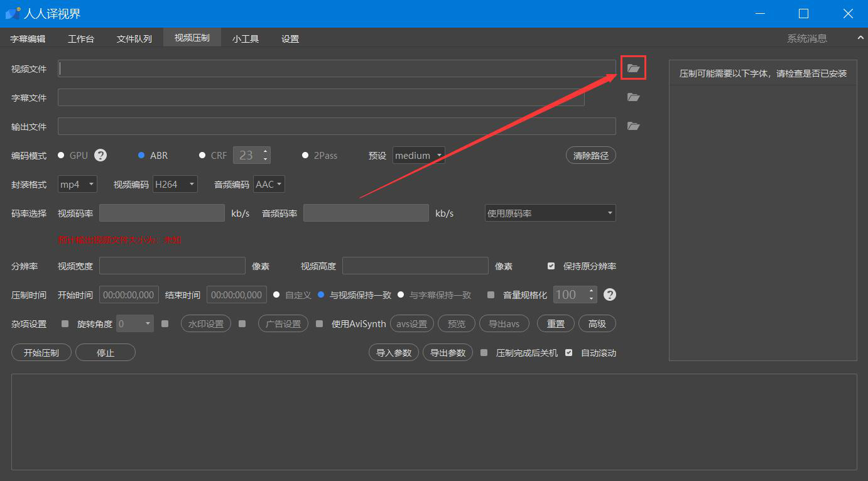
Task: Click the volume normalization value stepper up arrow
Action: pyautogui.click(x=591, y=291)
